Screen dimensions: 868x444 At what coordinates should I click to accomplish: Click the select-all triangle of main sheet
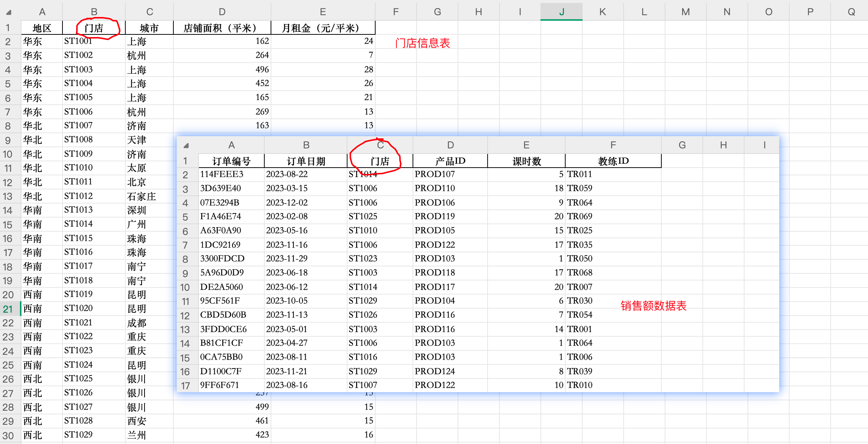click(9, 13)
